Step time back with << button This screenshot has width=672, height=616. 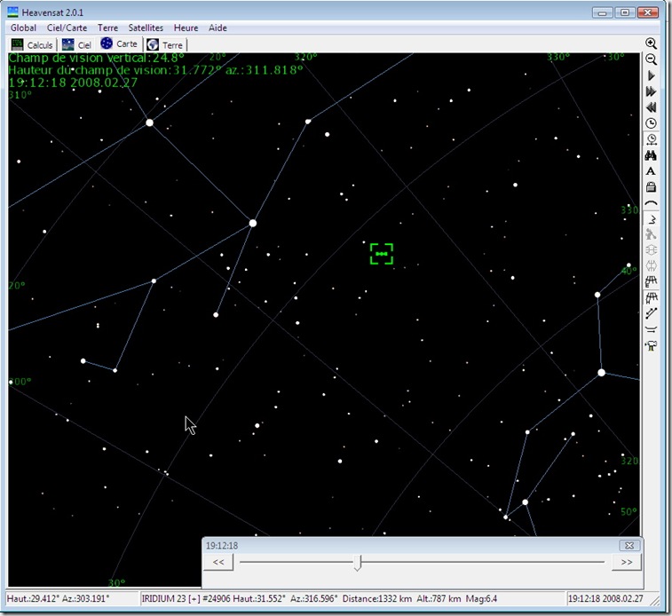click(x=218, y=562)
